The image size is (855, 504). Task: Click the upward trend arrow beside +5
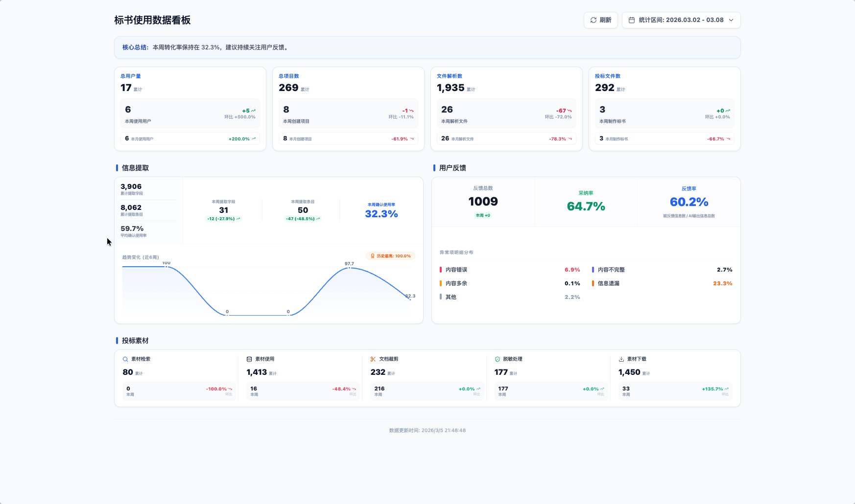[253, 111]
